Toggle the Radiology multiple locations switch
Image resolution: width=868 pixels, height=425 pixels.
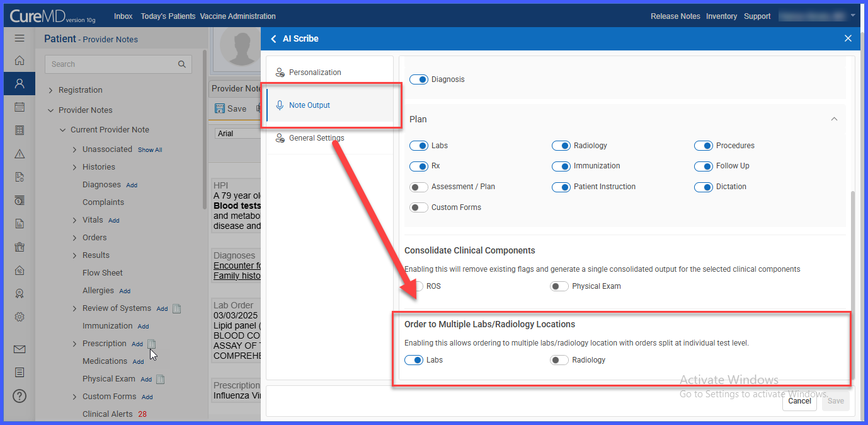pyautogui.click(x=559, y=360)
